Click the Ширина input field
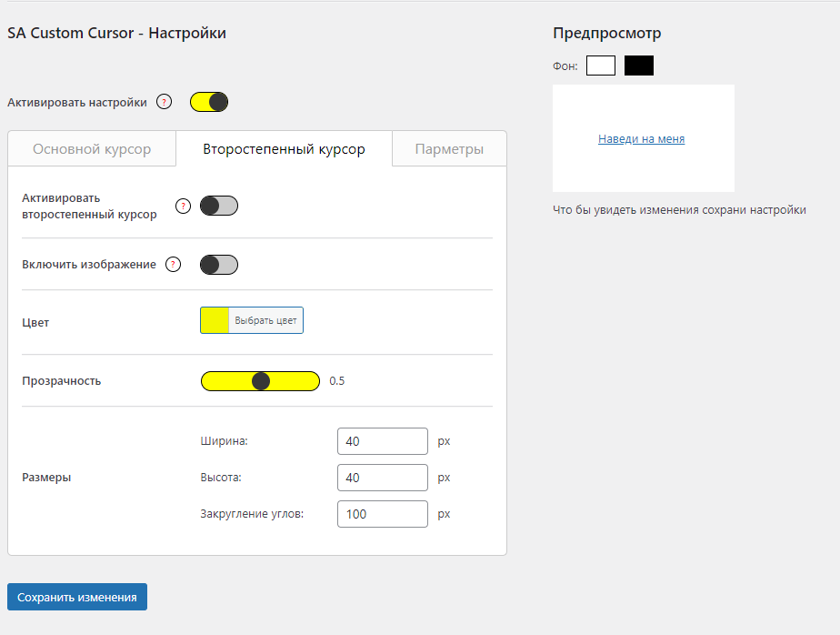 [382, 441]
